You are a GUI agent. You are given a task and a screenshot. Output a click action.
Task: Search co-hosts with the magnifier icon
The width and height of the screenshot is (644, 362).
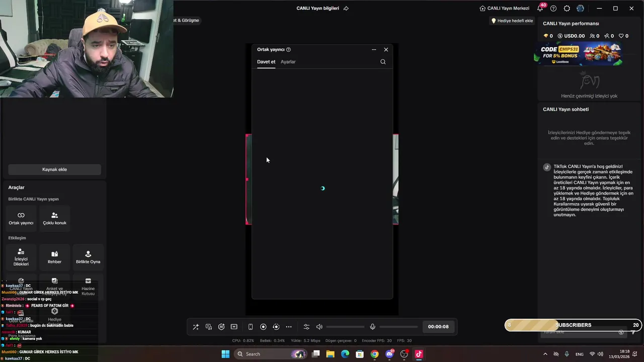click(x=383, y=62)
